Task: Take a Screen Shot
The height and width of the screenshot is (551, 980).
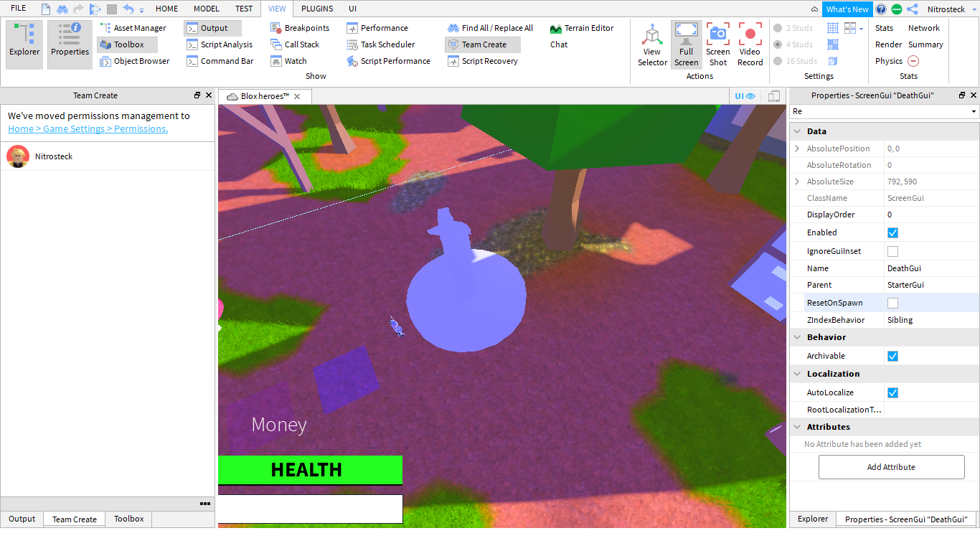Action: (x=718, y=44)
